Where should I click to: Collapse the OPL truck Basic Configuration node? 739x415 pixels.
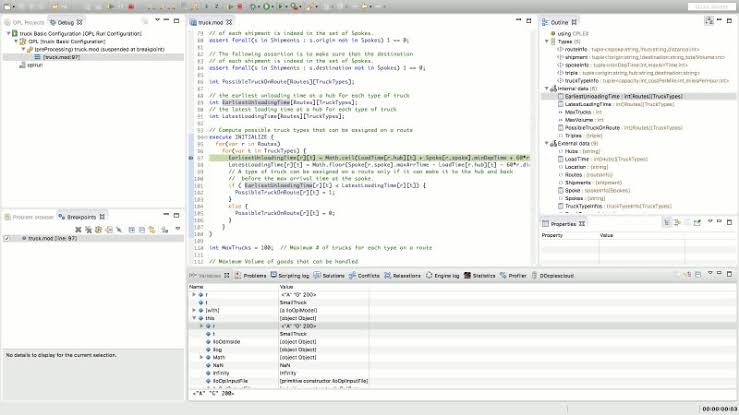coord(16,41)
